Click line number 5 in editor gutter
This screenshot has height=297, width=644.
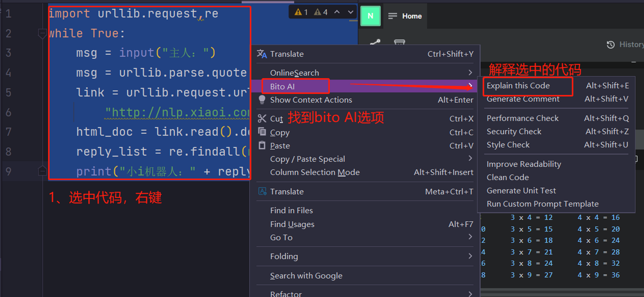8,92
